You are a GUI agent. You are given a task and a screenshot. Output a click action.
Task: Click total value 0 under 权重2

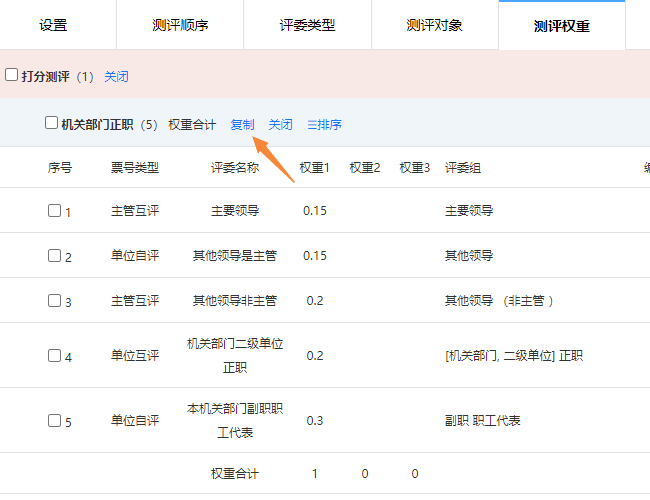coord(365,473)
